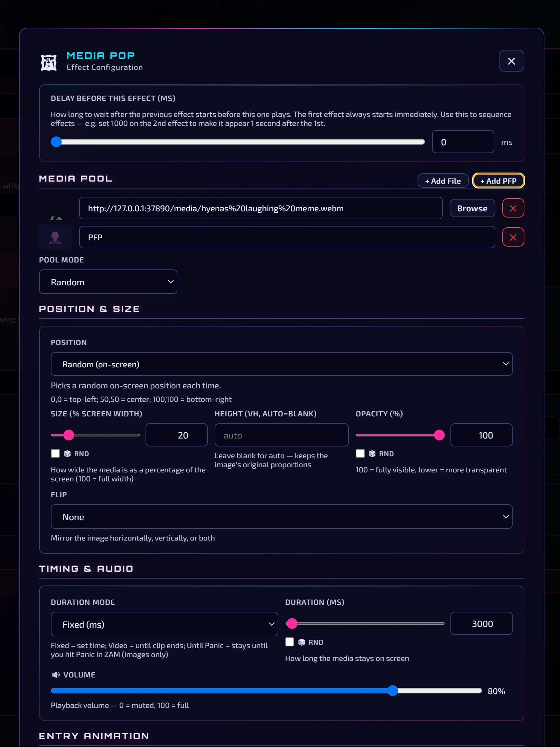560x747 pixels.
Task: Enable RND checkbox for Duration
Action: (x=290, y=642)
